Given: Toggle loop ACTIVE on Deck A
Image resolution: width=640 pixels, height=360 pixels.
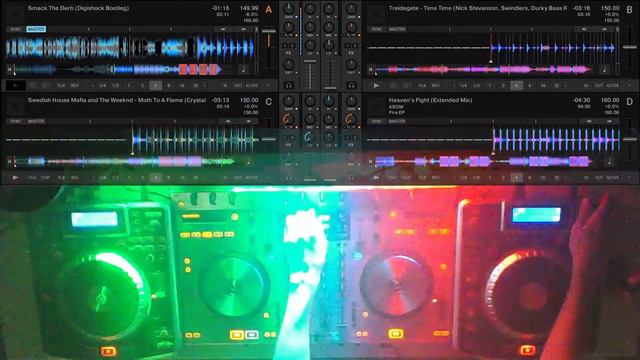Looking at the screenshot, I should click(251, 86).
